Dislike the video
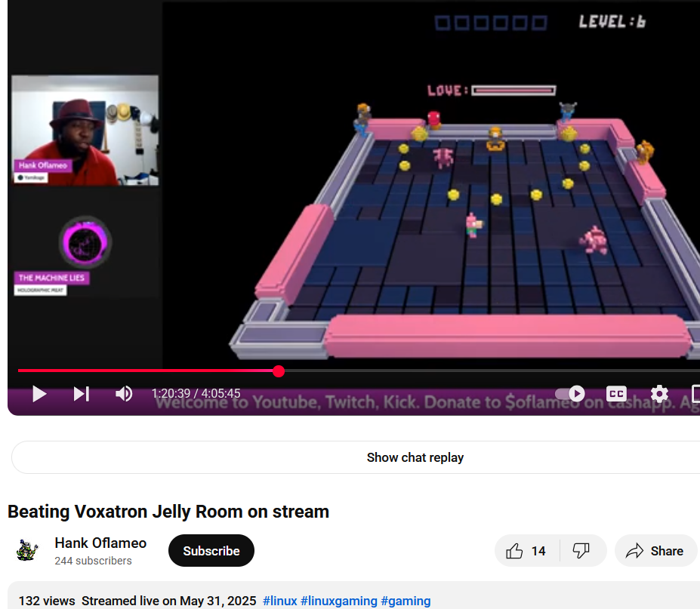The height and width of the screenshot is (609, 700). point(581,551)
